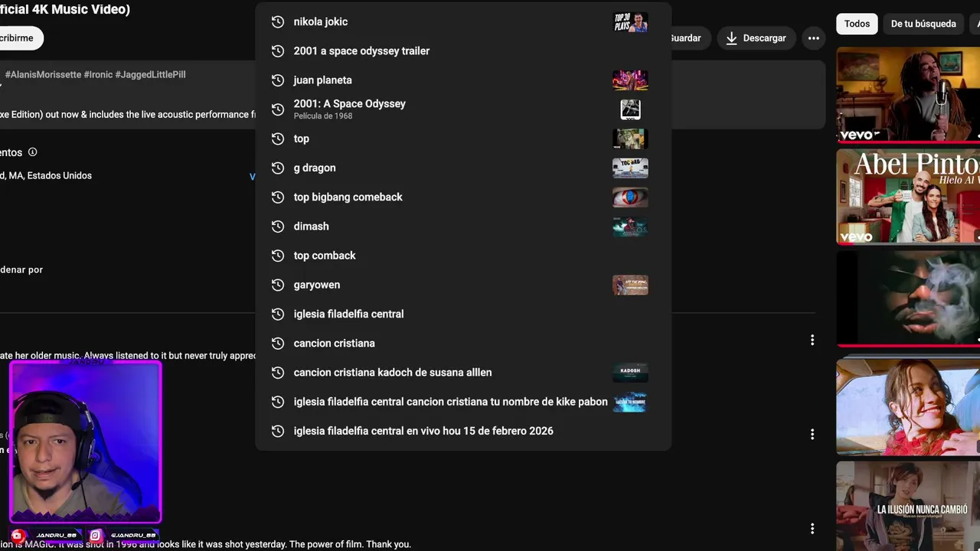The width and height of the screenshot is (980, 551).
Task: Select 'top bigbang comeback' suggestion
Action: 463,197
